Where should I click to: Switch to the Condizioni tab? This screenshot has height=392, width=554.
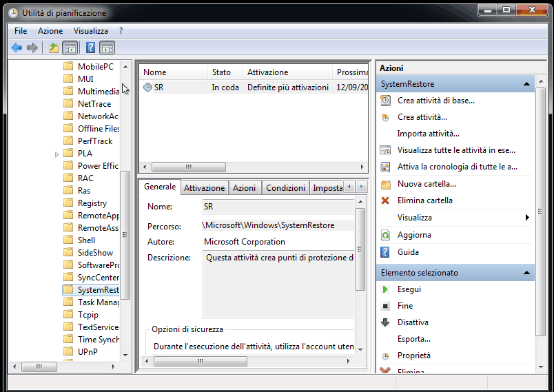285,187
